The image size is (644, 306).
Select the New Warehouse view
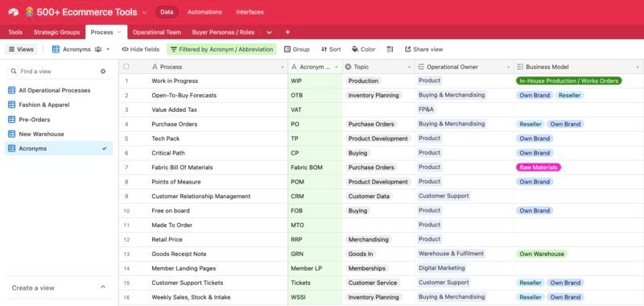(59, 134)
